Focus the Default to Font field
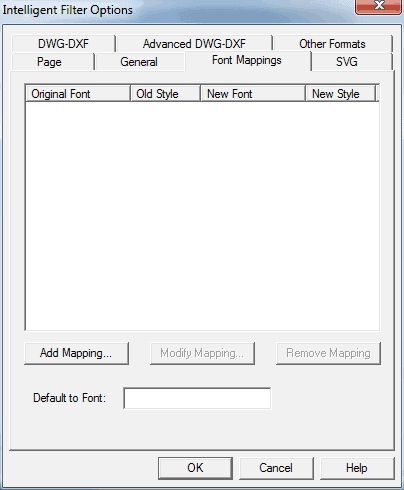The height and width of the screenshot is (490, 404). click(197, 398)
